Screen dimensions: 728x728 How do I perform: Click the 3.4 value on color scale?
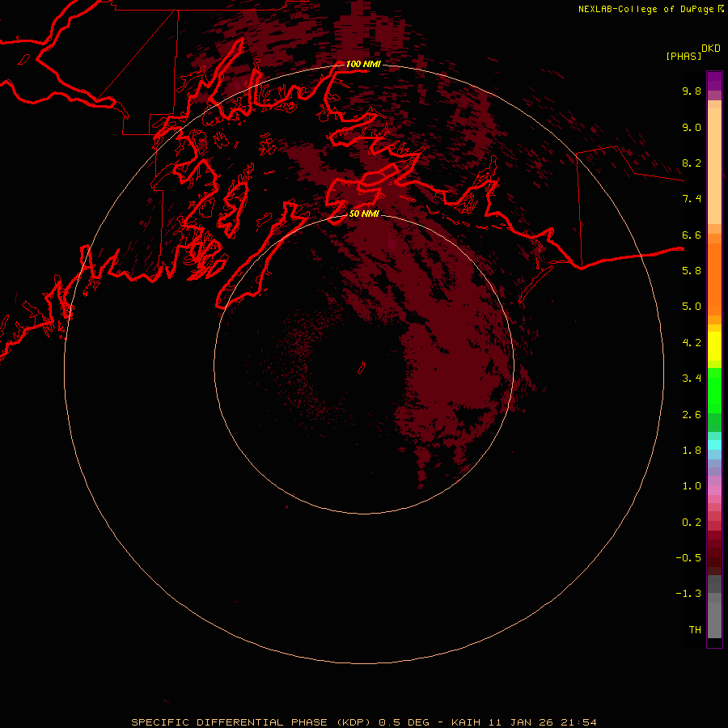click(x=692, y=379)
